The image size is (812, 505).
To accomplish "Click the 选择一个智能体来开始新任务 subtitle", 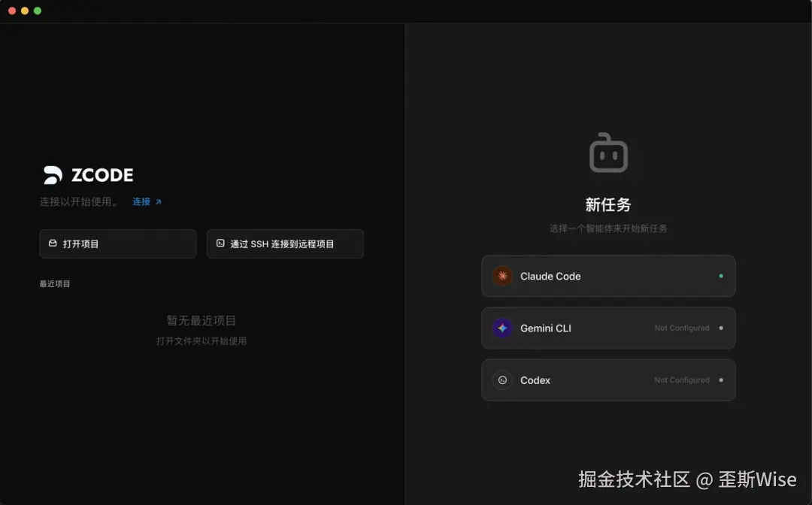I will pos(608,228).
